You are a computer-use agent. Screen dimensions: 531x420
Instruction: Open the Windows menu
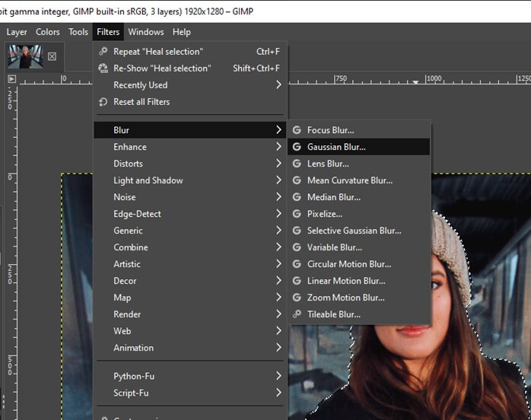(x=145, y=32)
